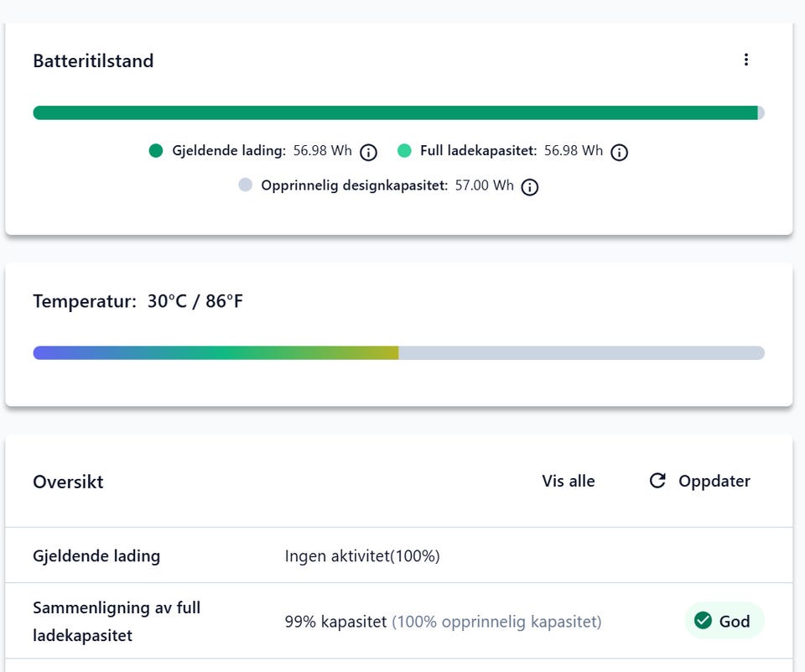Click the Temperatur 30°C / 86°F heading

tap(138, 301)
